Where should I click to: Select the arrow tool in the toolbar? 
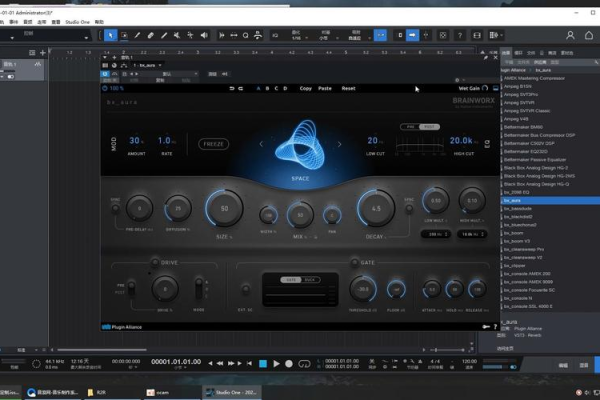(x=111, y=35)
